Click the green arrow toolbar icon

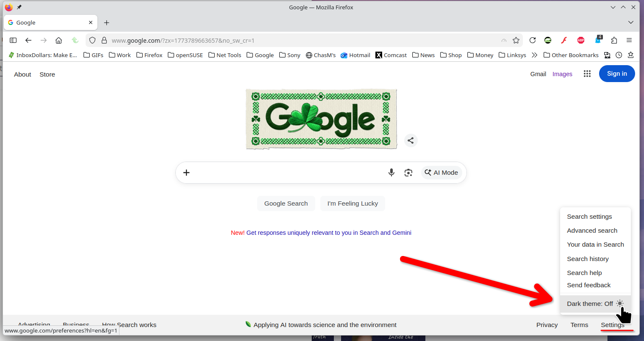coord(75,40)
